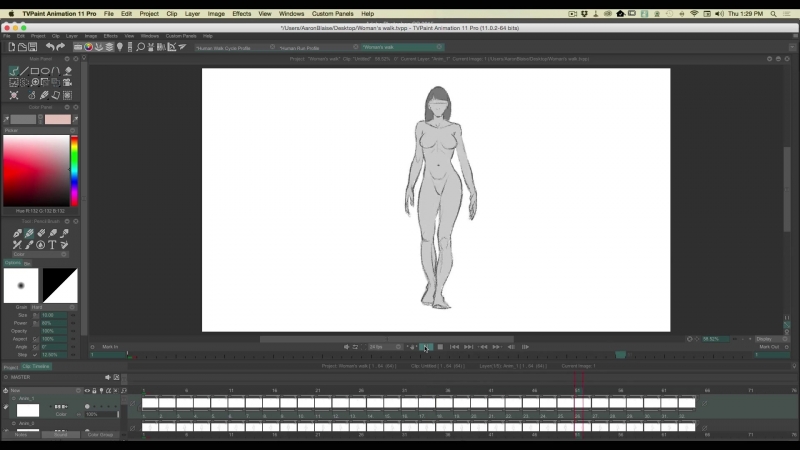Mute playback sound with speaker icon
Image resolution: width=800 pixels, height=450 pixels.
click(346, 347)
